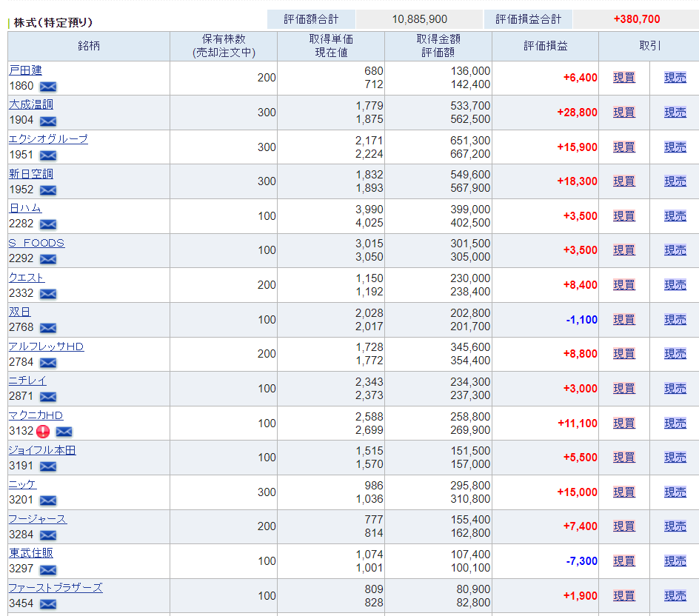Screen dimensions: 699x616
Task: Click the mail icon for 東武住販 3297
Action: [48, 569]
